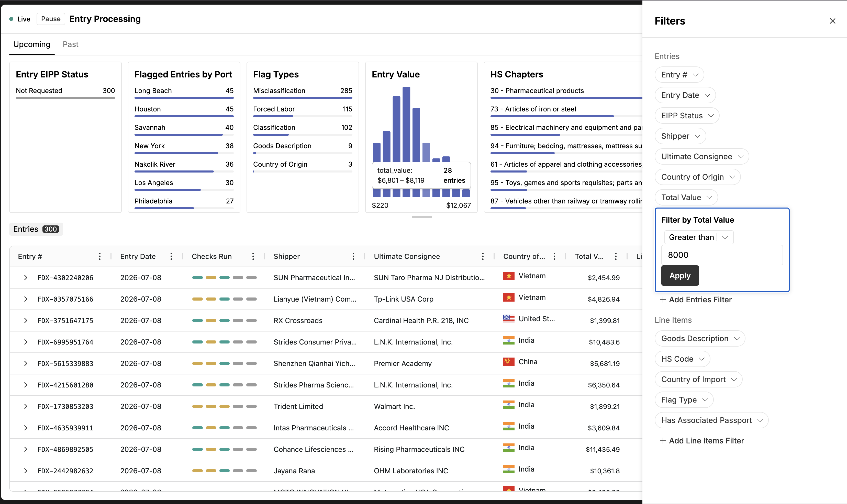This screenshot has width=847, height=504.
Task: Switch to the Past tab
Action: [70, 44]
